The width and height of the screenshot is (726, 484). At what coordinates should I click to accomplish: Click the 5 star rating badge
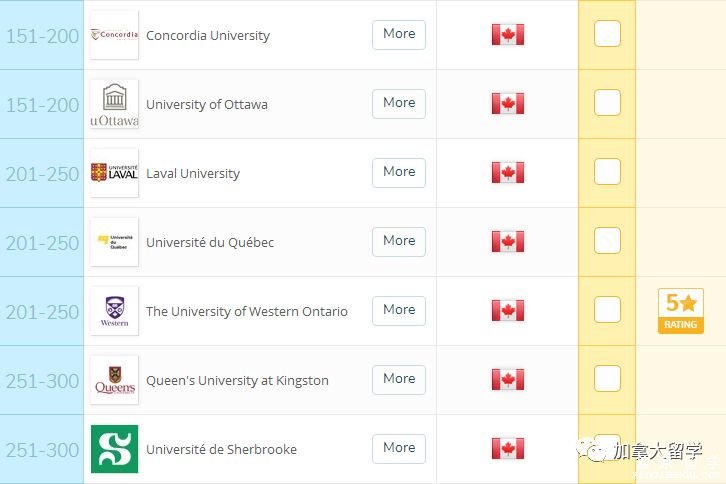[x=681, y=311]
